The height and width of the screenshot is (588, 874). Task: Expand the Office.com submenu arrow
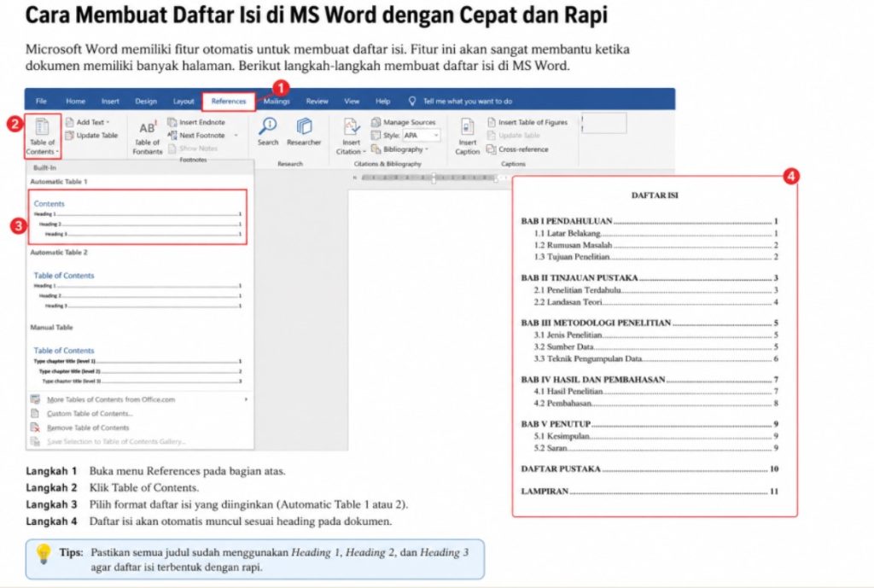pyautogui.click(x=246, y=399)
